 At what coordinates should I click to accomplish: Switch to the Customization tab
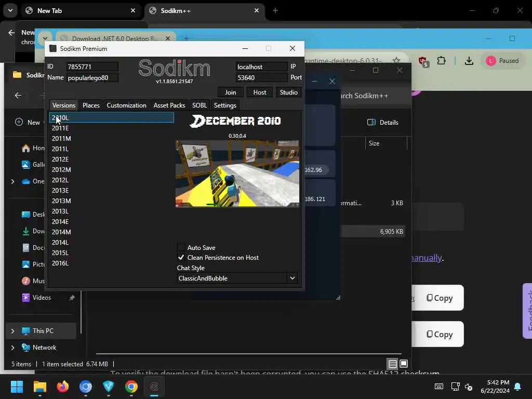pos(126,105)
